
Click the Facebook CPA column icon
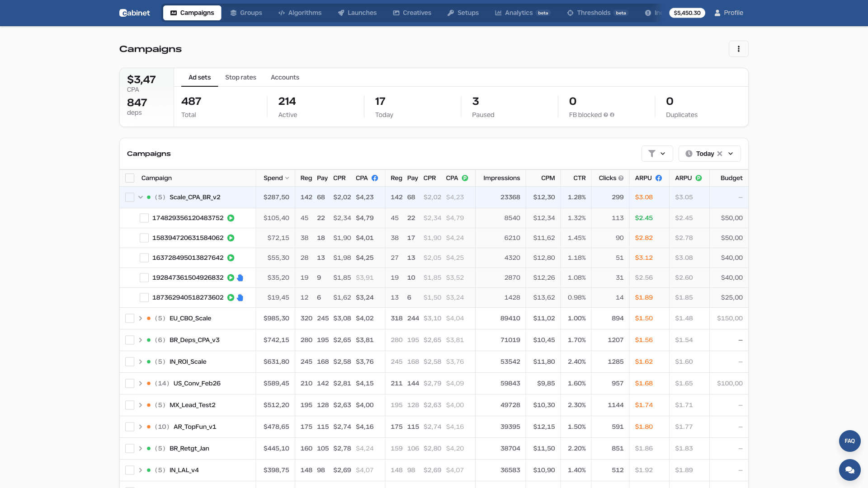click(x=375, y=178)
